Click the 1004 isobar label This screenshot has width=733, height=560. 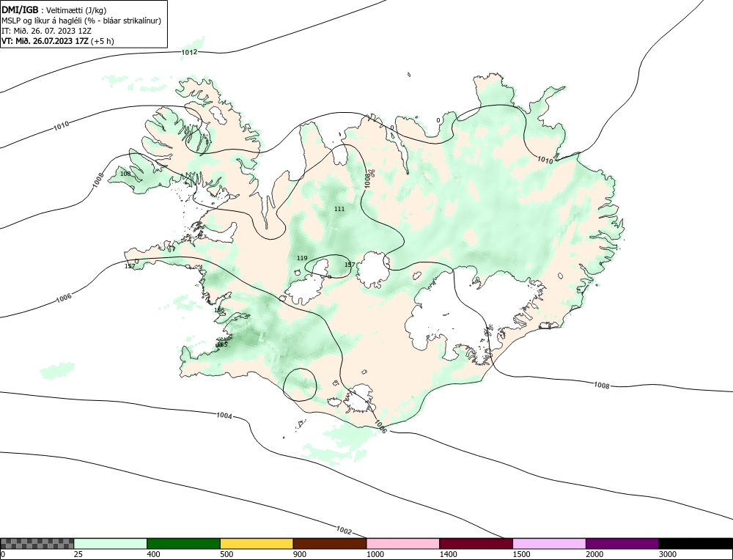coord(224,416)
